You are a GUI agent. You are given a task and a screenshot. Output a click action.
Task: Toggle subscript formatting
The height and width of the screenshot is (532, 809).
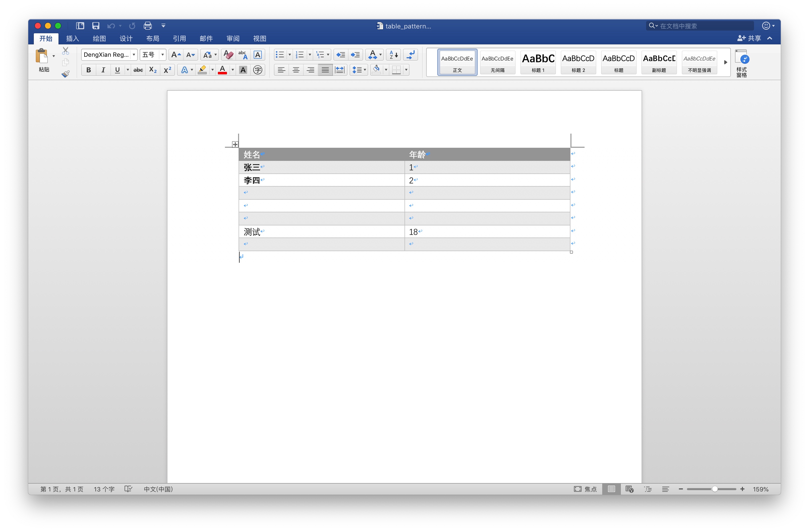click(x=153, y=70)
